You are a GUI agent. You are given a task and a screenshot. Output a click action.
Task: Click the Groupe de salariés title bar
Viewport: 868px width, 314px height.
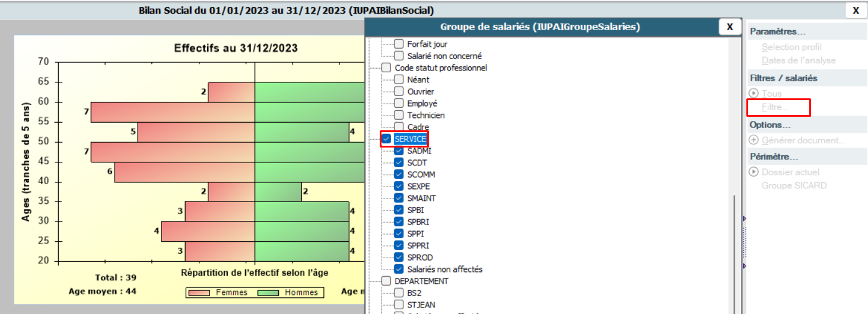tap(540, 27)
